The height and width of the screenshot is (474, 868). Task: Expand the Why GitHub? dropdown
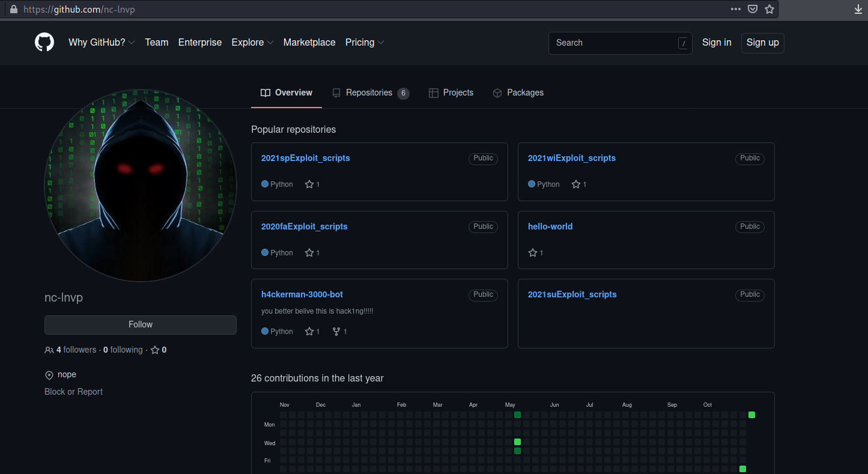click(x=102, y=42)
